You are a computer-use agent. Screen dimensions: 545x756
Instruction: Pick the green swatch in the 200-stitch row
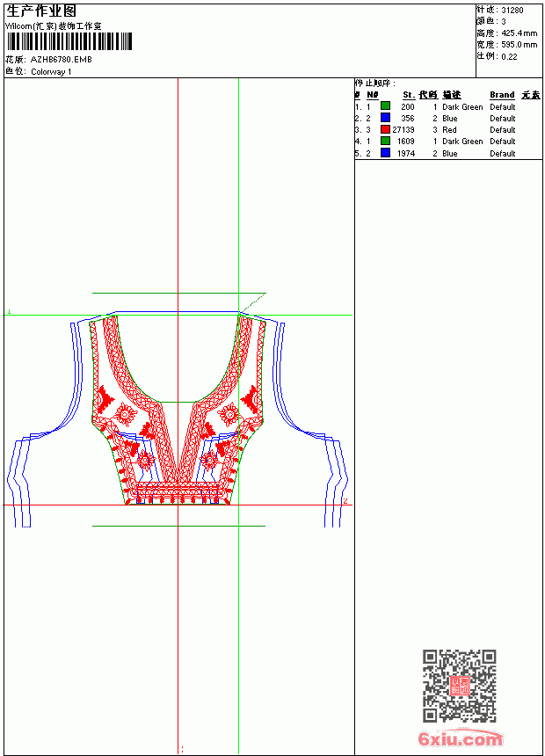tap(385, 106)
